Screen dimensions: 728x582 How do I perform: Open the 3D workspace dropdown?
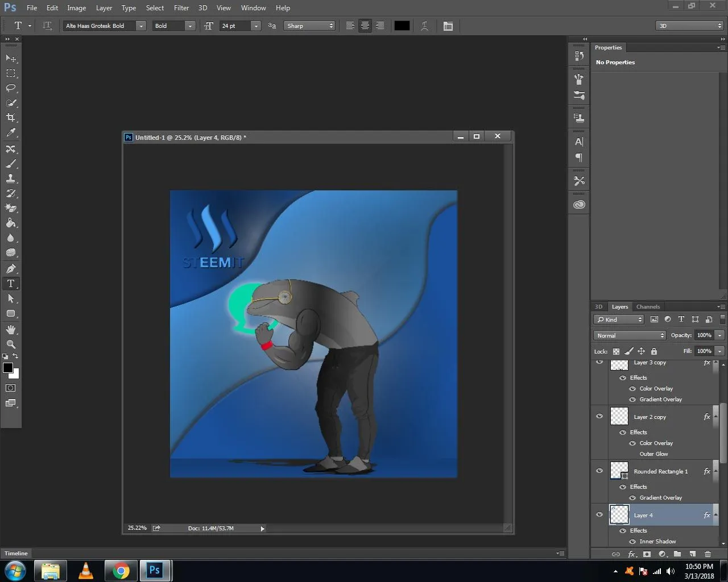tap(689, 26)
